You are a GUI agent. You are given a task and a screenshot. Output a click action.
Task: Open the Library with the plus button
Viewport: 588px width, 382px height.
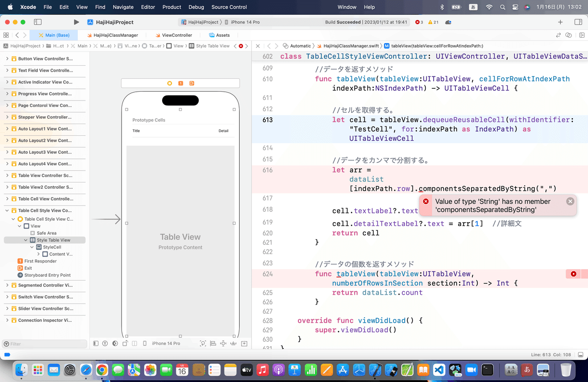(x=561, y=22)
